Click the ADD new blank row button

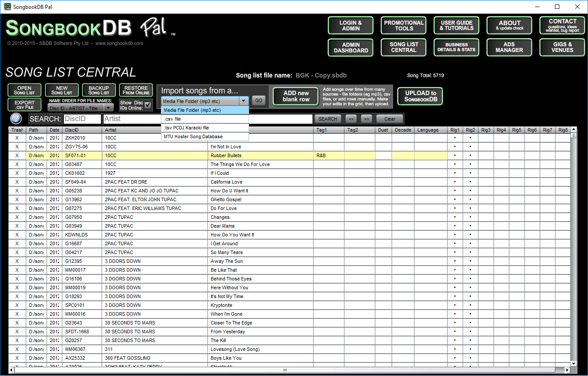[295, 96]
